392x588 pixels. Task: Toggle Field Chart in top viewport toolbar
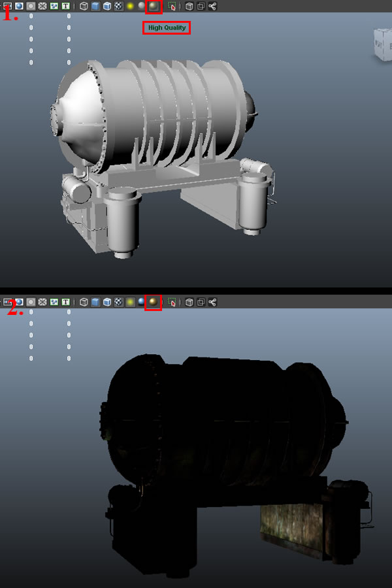point(42,6)
